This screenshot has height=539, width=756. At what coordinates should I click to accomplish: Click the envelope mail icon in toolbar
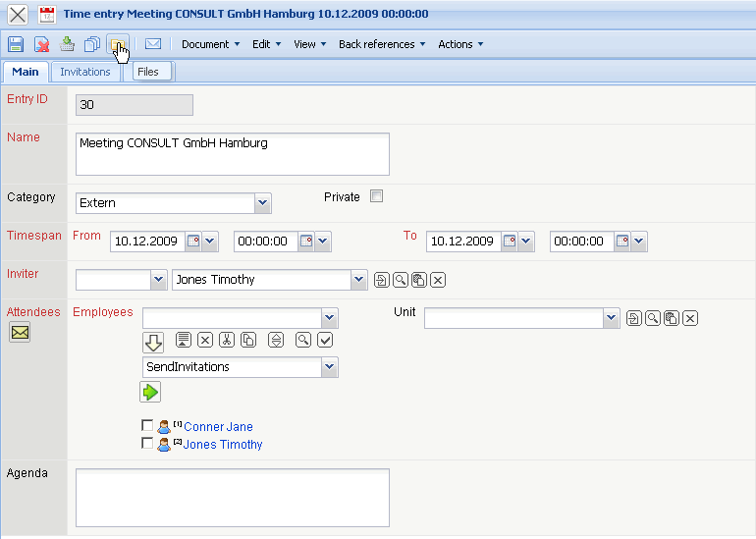click(x=153, y=44)
